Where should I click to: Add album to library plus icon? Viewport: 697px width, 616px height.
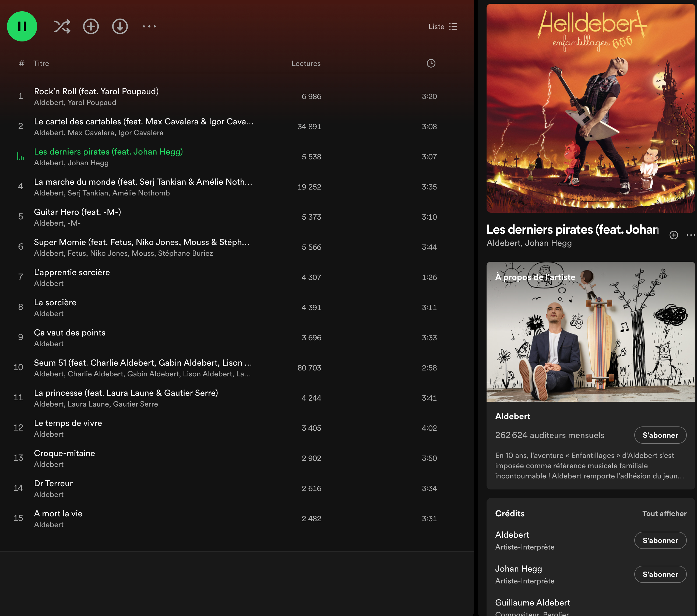pyautogui.click(x=91, y=27)
